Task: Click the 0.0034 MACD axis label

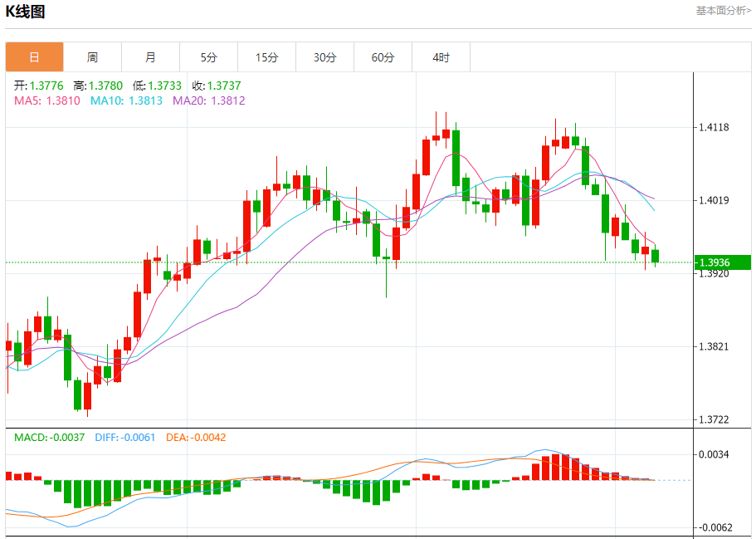Action: (x=715, y=454)
